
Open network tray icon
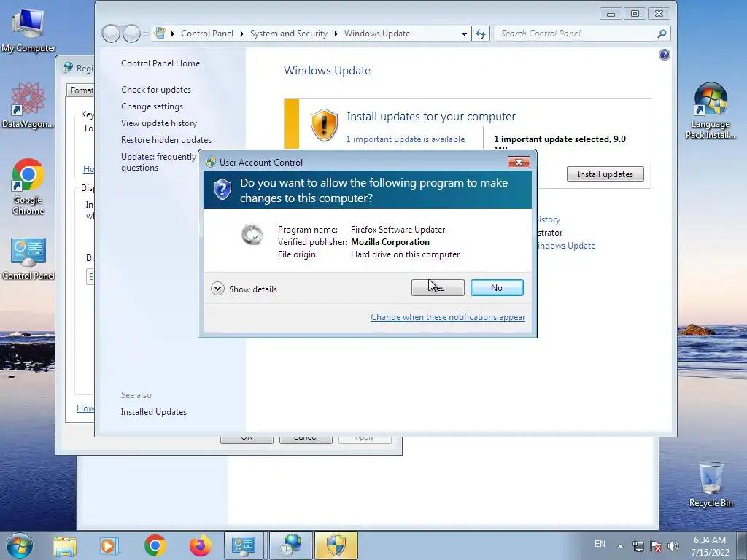click(638, 546)
